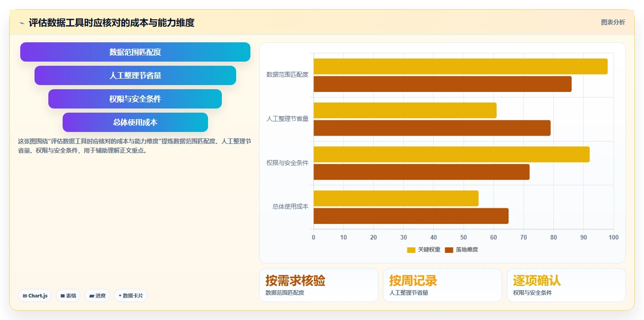The width and height of the screenshot is (644, 320).
Task: Open the 逐项确认 data card
Action: pos(566,285)
